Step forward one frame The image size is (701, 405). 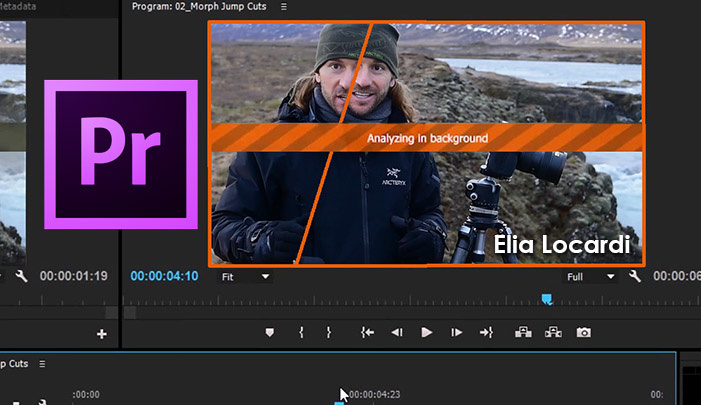[x=456, y=332]
